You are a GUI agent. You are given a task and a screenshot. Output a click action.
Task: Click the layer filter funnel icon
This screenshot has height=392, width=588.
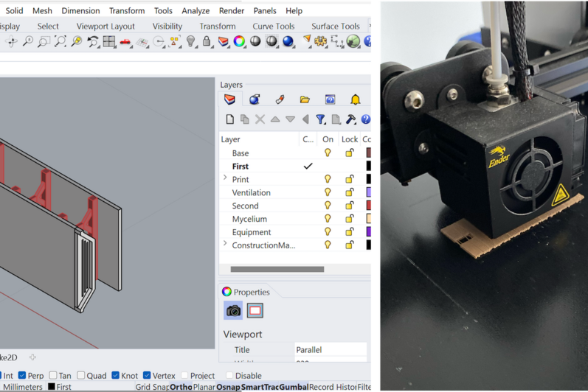pos(320,119)
